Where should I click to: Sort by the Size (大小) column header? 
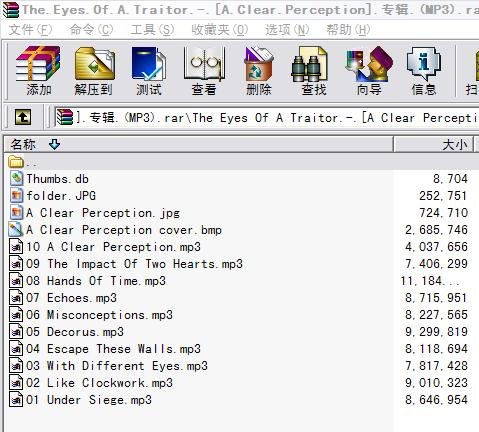click(x=433, y=144)
